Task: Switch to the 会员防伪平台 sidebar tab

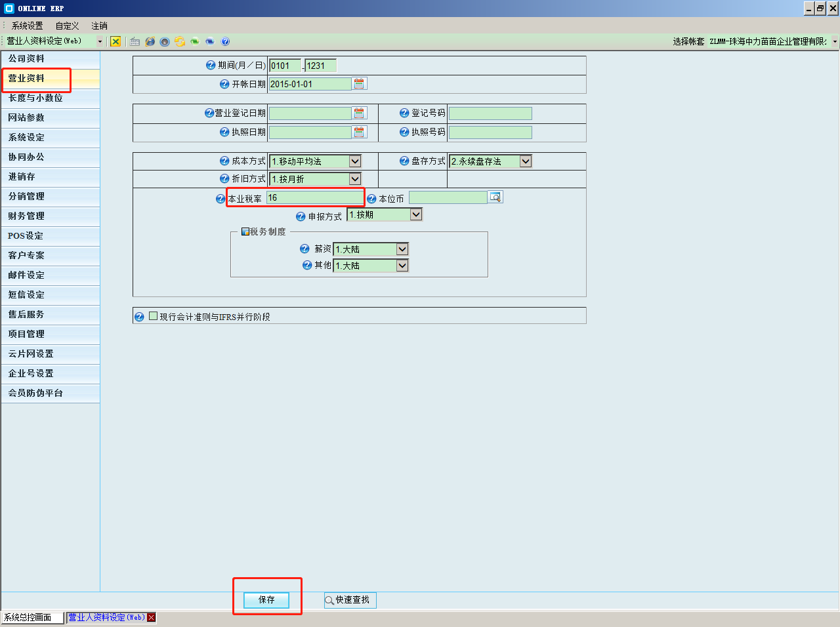Action: click(x=51, y=394)
